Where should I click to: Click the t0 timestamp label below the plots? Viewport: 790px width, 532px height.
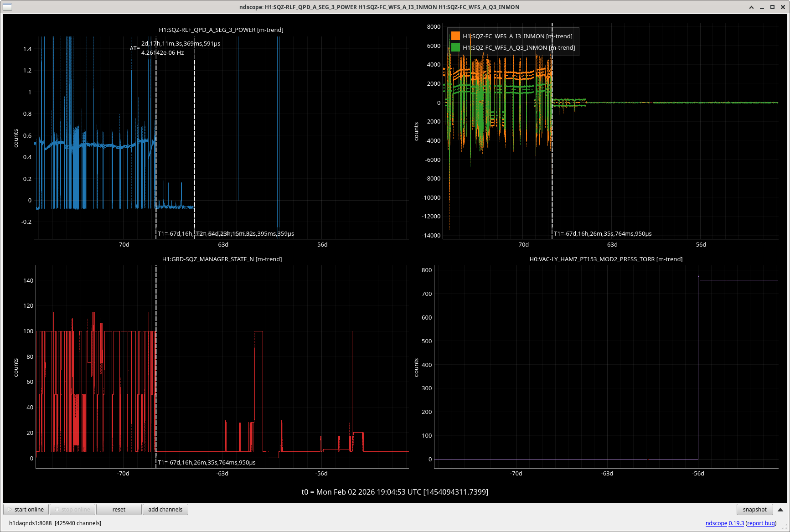395,492
